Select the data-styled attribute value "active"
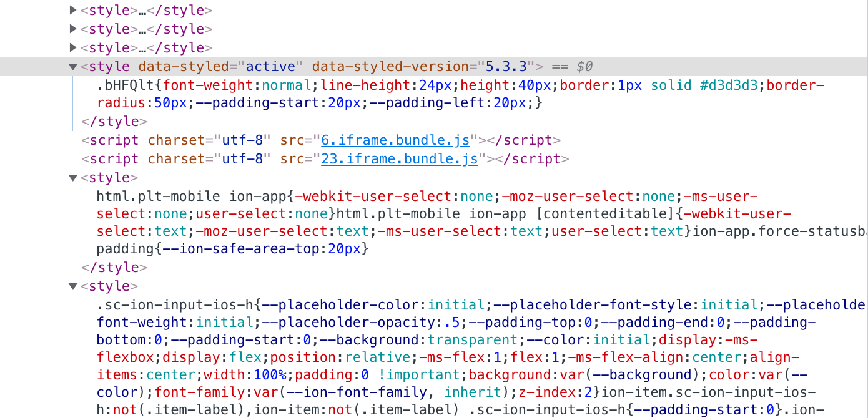 [x=271, y=67]
